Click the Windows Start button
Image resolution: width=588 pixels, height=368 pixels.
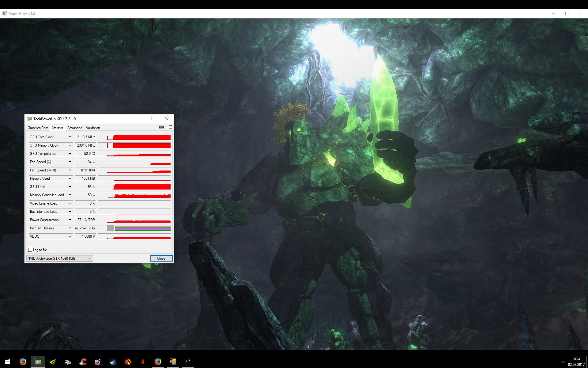7,362
